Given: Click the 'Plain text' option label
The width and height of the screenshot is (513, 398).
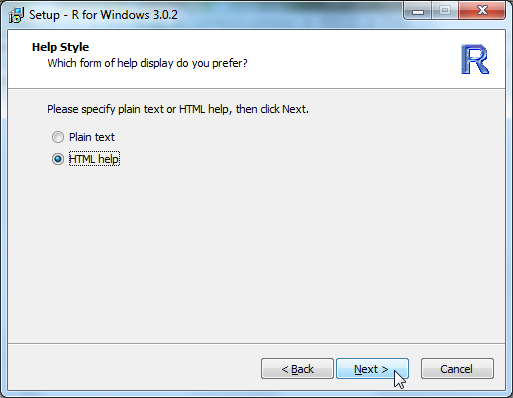Looking at the screenshot, I should point(92,137).
